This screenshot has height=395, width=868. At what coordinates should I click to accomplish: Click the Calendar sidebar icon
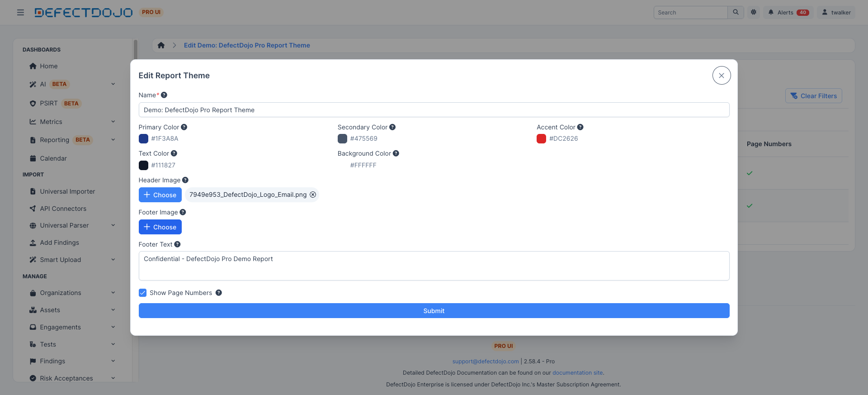click(x=33, y=158)
